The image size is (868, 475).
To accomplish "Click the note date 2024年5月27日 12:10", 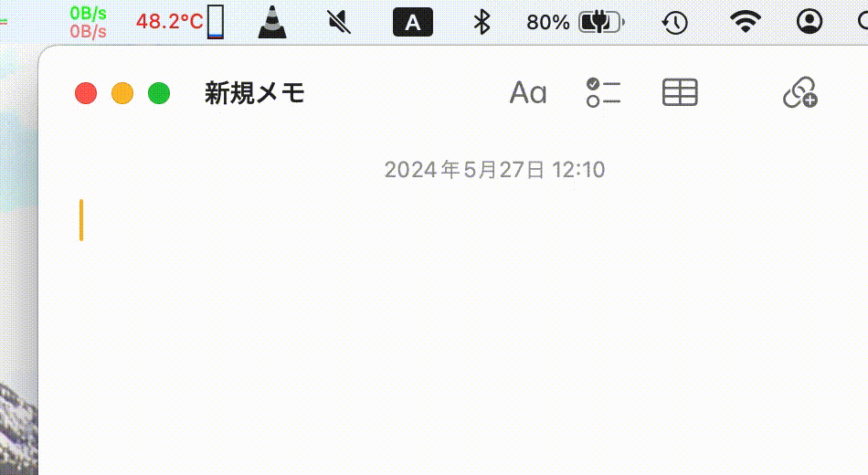I will 494,169.
